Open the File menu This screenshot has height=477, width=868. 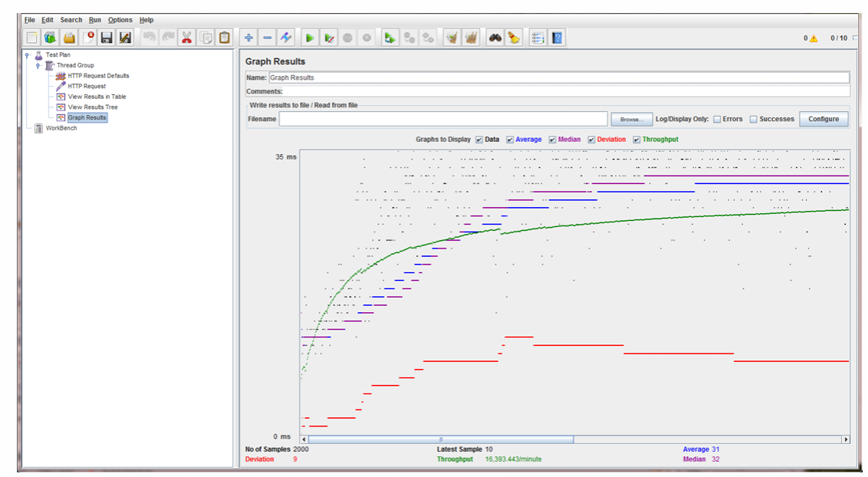(29, 20)
